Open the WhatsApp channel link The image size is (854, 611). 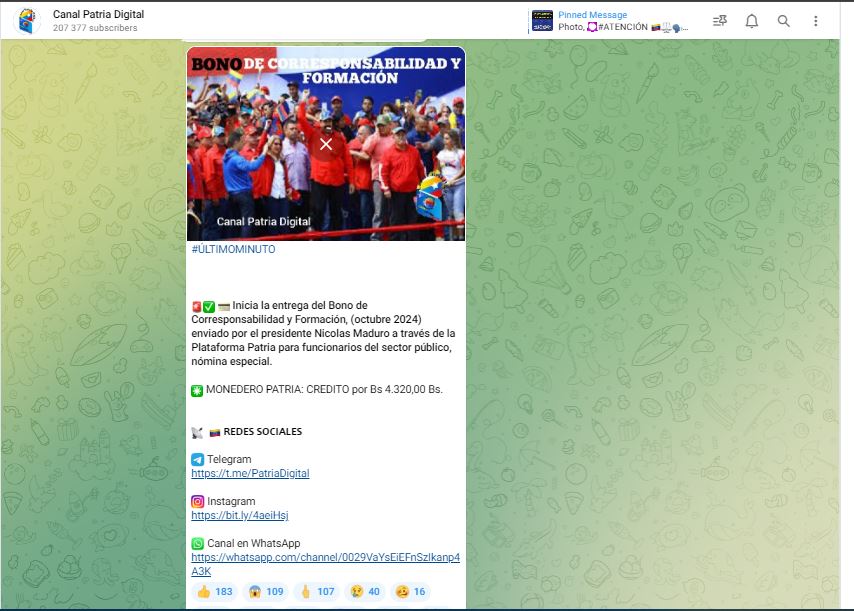pyautogui.click(x=325, y=557)
